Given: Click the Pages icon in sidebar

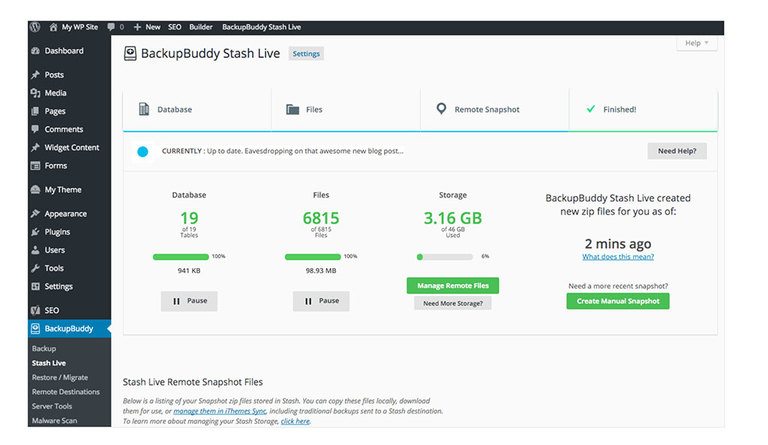Looking at the screenshot, I should pos(35,111).
